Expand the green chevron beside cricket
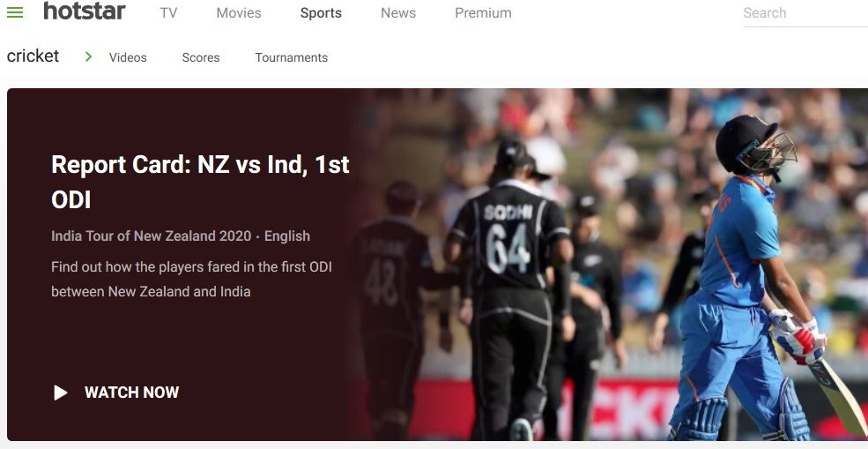This screenshot has width=868, height=449. pyautogui.click(x=88, y=56)
